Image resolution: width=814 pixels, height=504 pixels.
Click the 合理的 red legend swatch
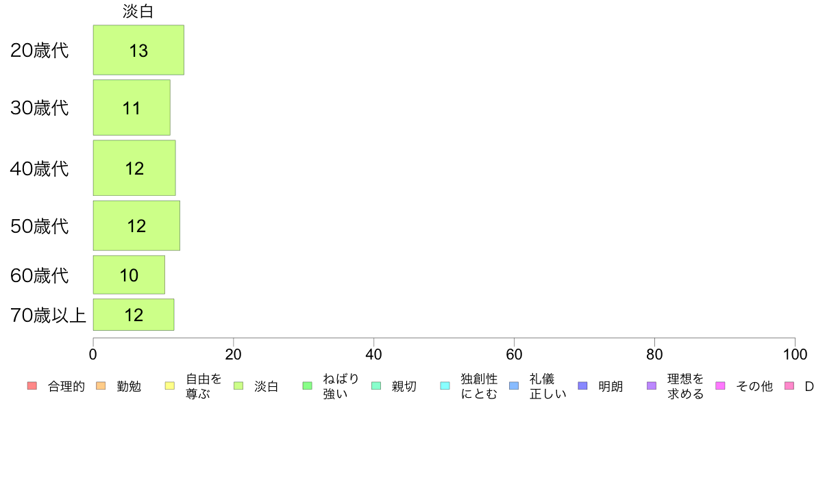point(32,386)
